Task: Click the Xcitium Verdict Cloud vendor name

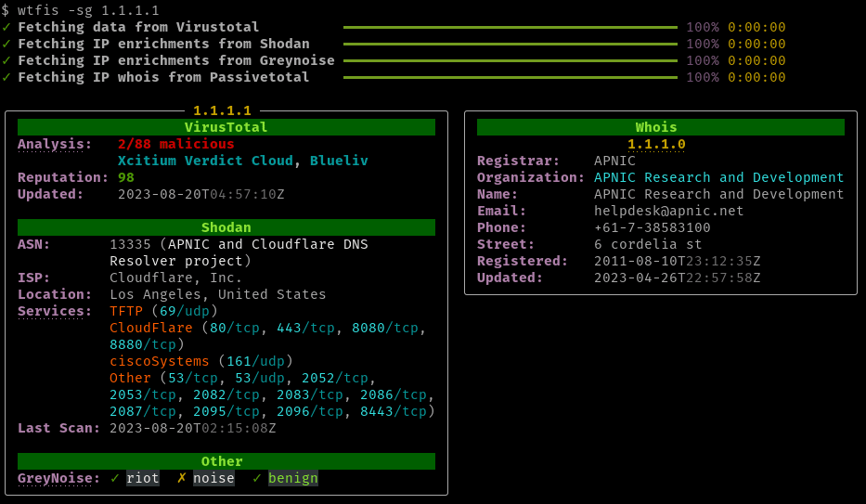Action: point(205,161)
